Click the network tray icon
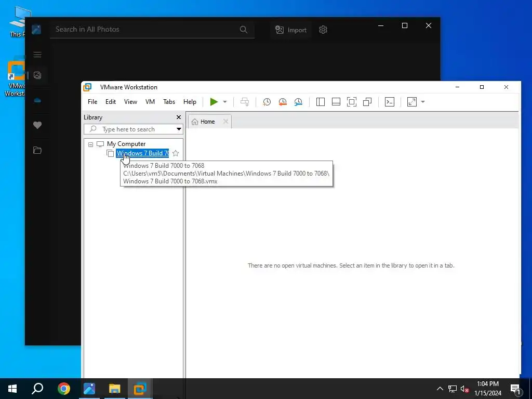Viewport: 532px width, 399px height. click(453, 389)
